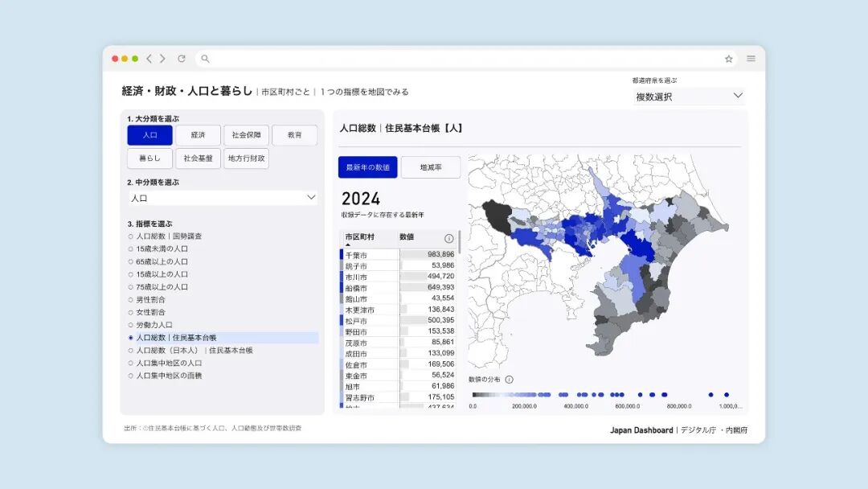Click the 2024 year label
This screenshot has width=868, height=489.
[361, 199]
